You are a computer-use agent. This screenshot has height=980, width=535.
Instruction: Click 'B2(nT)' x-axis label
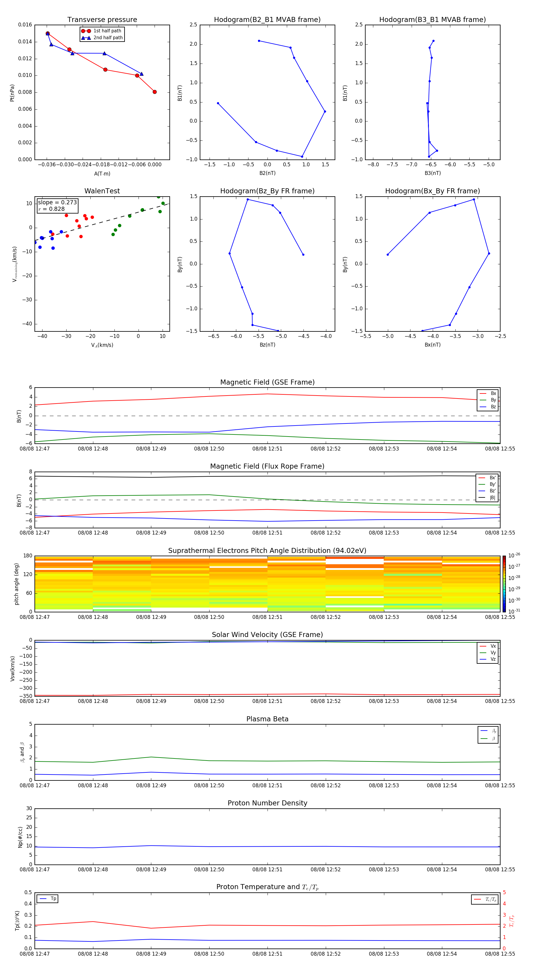267,173
